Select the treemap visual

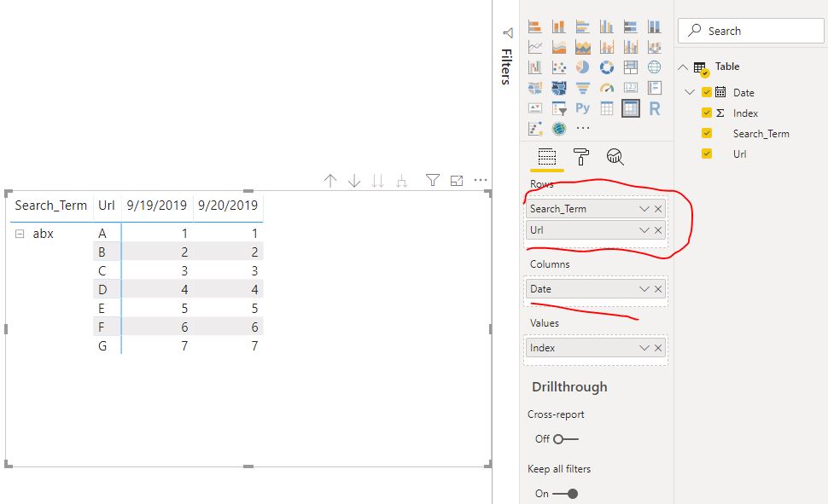[x=631, y=67]
